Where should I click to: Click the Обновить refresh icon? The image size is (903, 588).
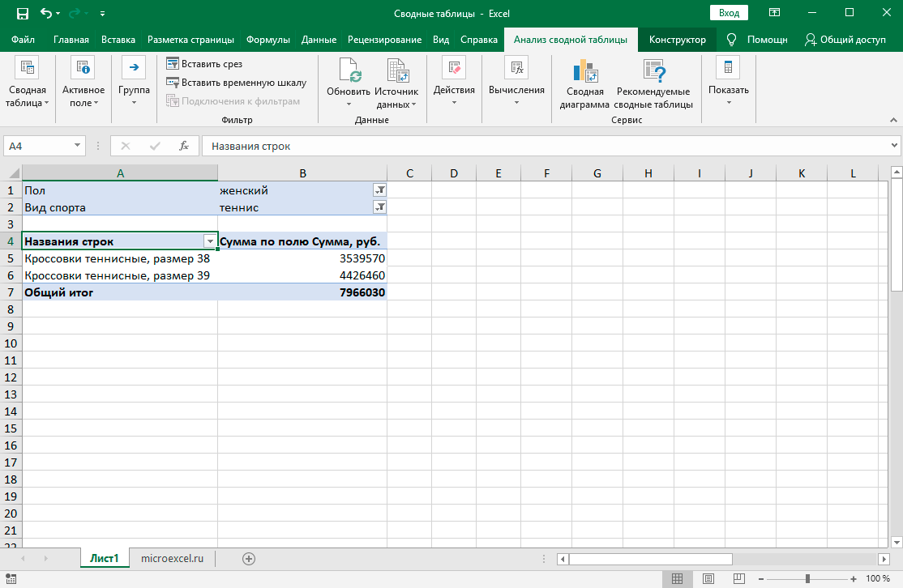(349, 71)
